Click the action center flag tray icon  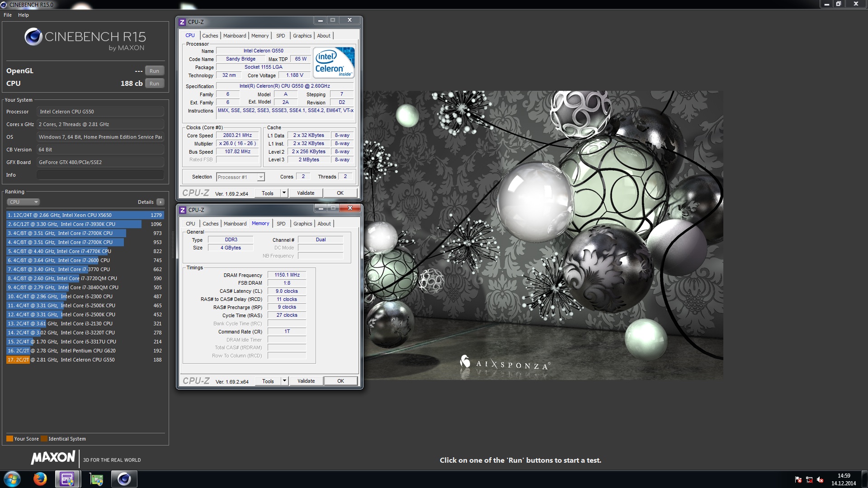click(x=798, y=479)
